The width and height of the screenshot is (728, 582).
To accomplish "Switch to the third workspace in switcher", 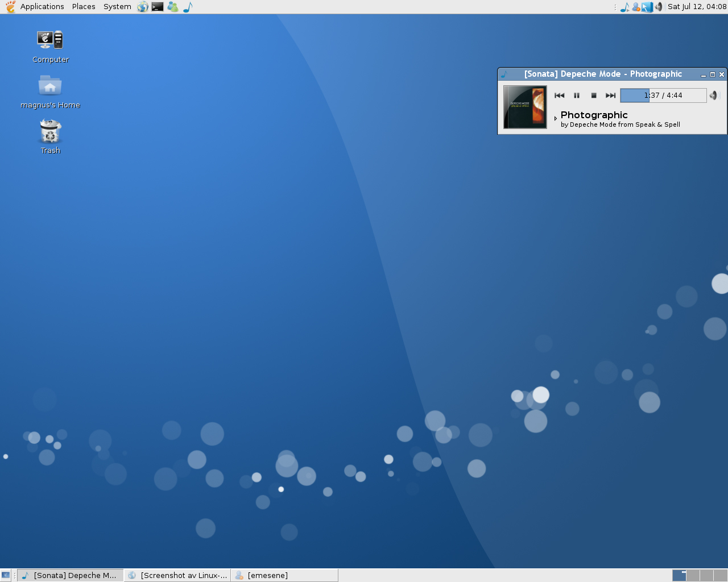I will (706, 575).
